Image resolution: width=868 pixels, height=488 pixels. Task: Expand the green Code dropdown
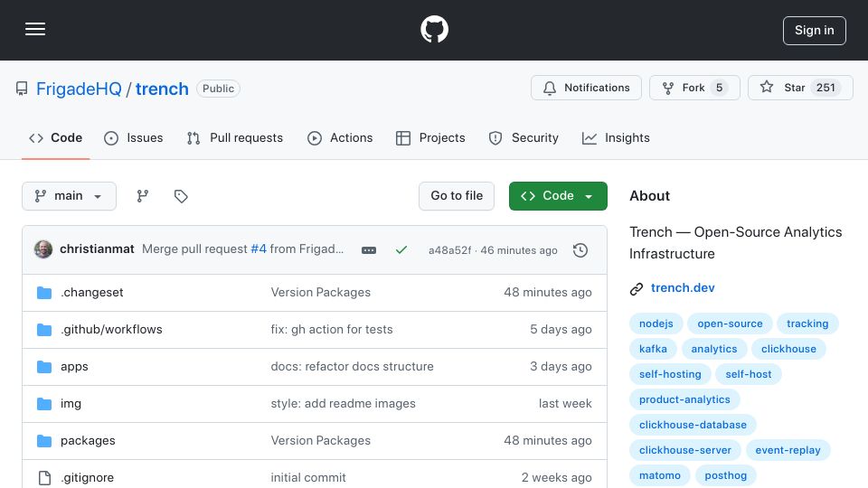click(x=558, y=196)
